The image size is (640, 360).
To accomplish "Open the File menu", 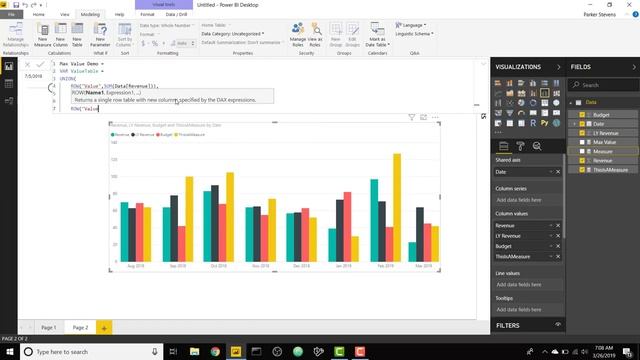I will coord(11,14).
